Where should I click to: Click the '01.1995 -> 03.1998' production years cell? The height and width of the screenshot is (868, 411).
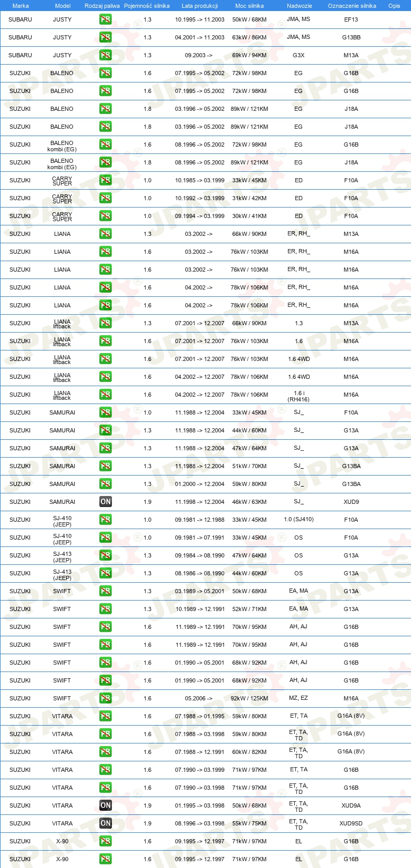[200, 805]
